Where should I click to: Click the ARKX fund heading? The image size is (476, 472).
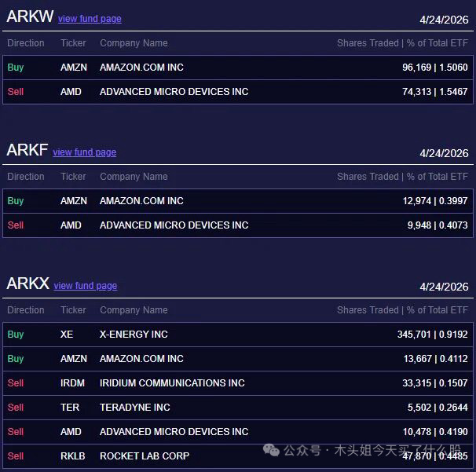27,284
